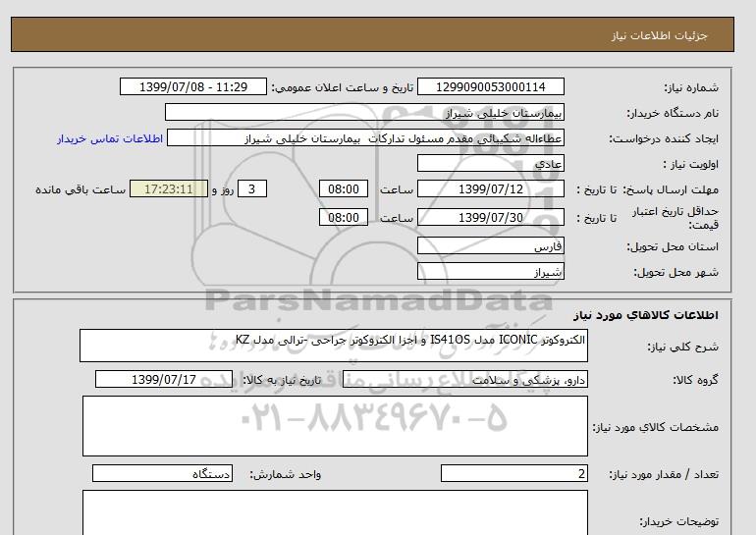This screenshot has height=535, width=756.
Task: Click the empty مشخصات کالای مورد نیاز text area
Action: (x=335, y=426)
